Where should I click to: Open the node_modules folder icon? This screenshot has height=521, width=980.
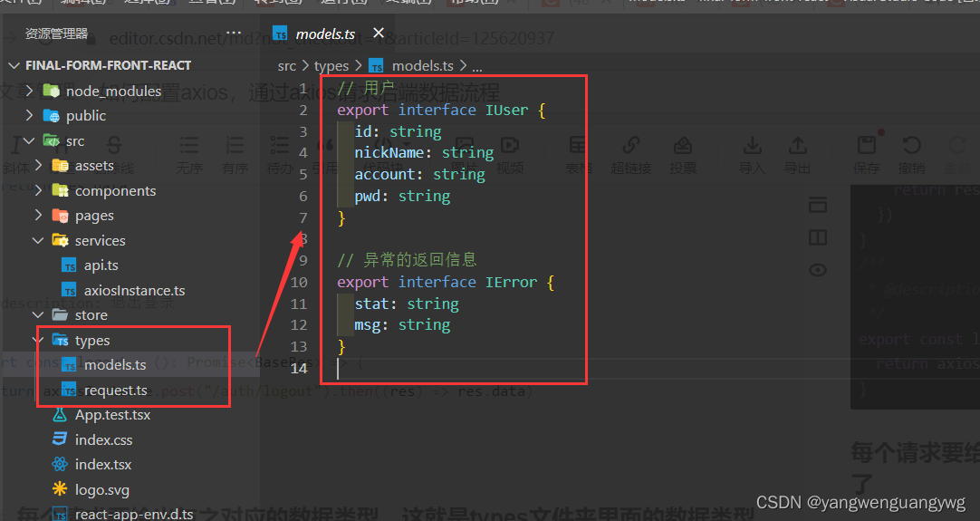[51, 91]
